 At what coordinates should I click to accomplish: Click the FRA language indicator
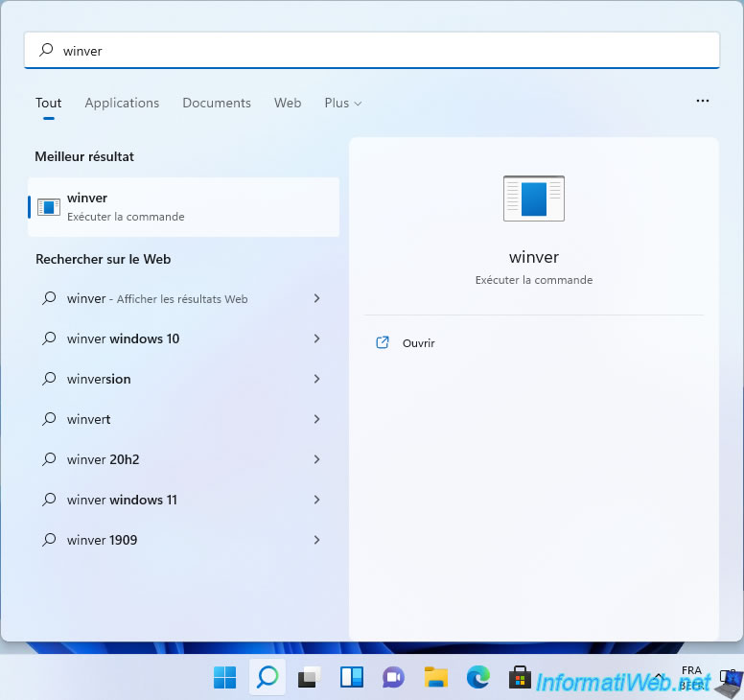tap(691, 670)
